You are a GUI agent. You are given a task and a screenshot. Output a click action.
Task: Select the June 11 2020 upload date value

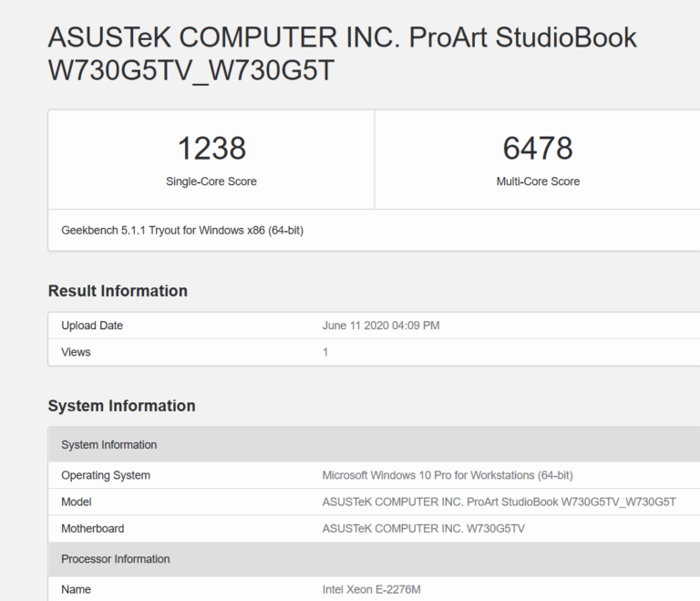pyautogui.click(x=381, y=326)
